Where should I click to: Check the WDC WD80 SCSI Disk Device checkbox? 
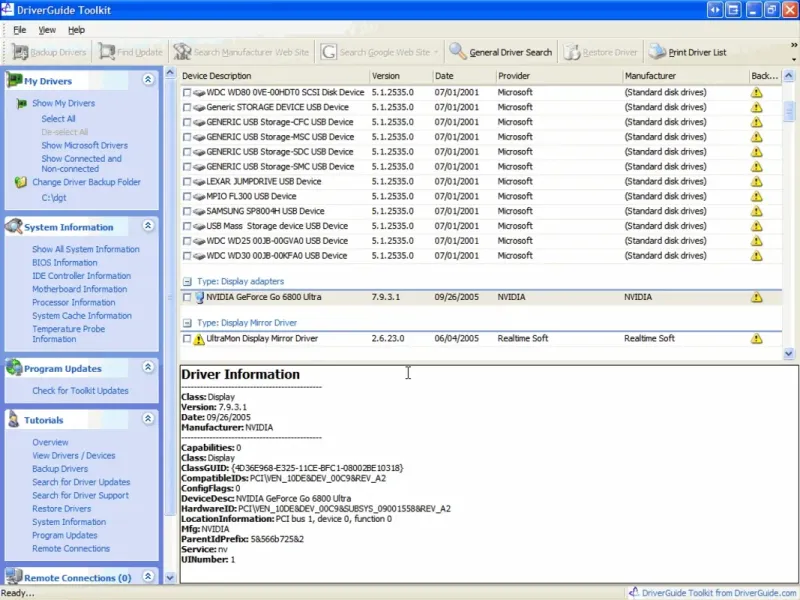[x=187, y=92]
